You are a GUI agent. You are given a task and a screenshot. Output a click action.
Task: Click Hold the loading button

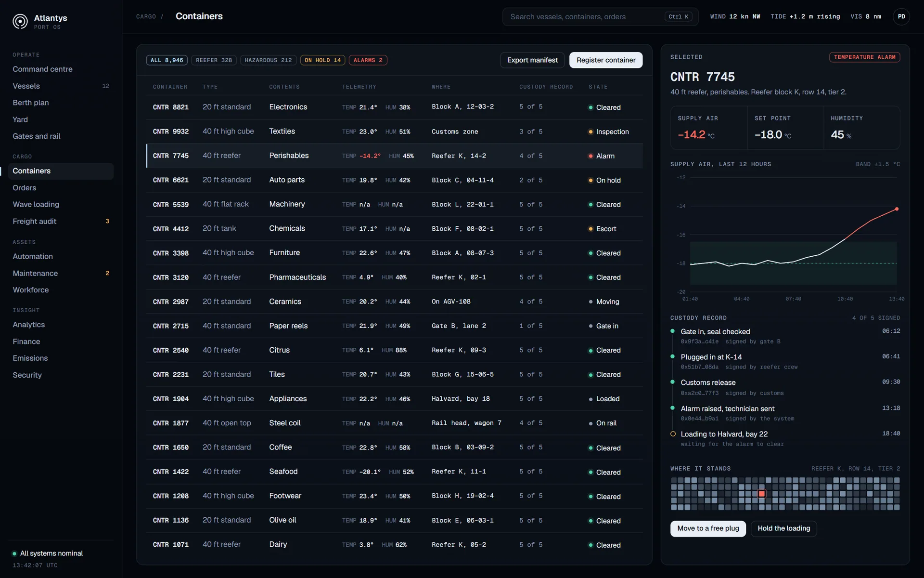[783, 528]
